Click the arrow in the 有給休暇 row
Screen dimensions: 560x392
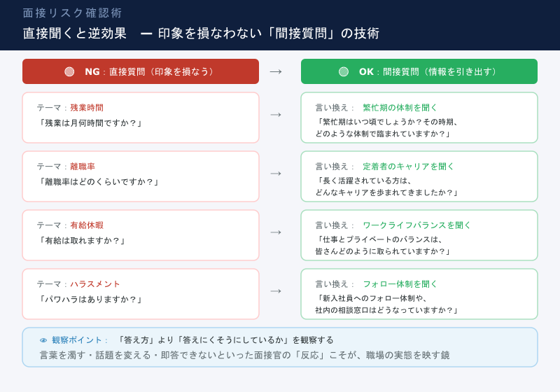pyautogui.click(x=276, y=232)
